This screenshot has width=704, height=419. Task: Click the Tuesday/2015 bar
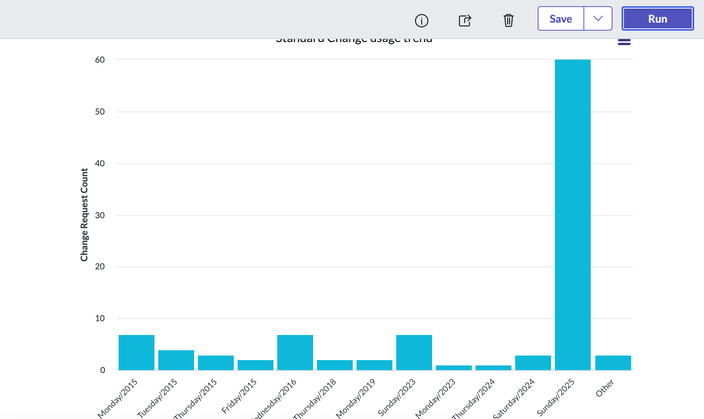pos(176,360)
